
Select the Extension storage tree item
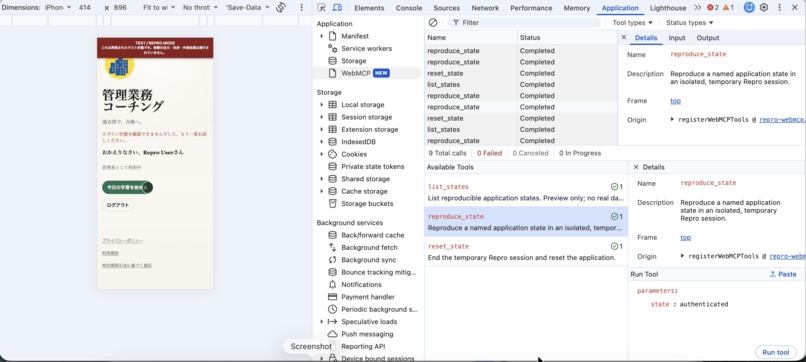(370, 130)
